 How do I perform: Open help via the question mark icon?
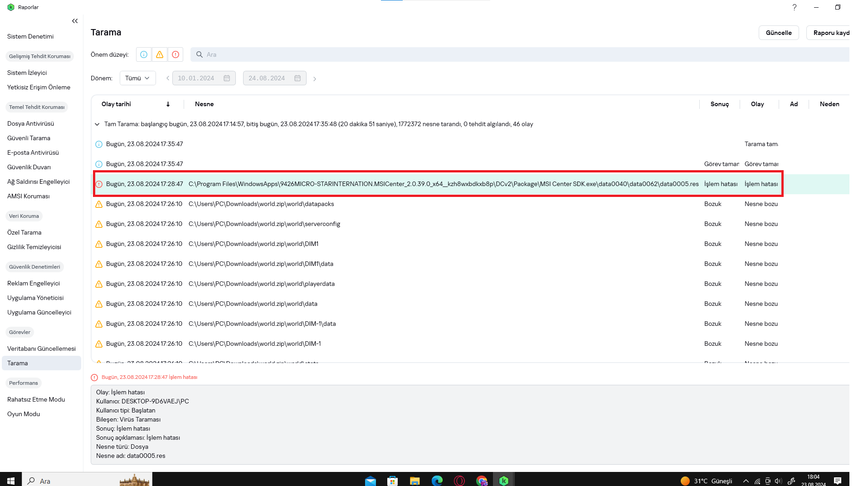pyautogui.click(x=795, y=7)
